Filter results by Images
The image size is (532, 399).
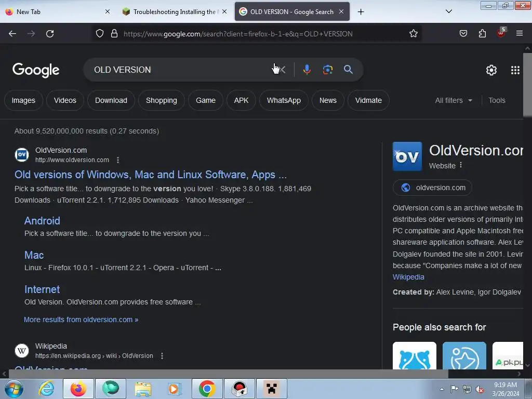click(23, 100)
